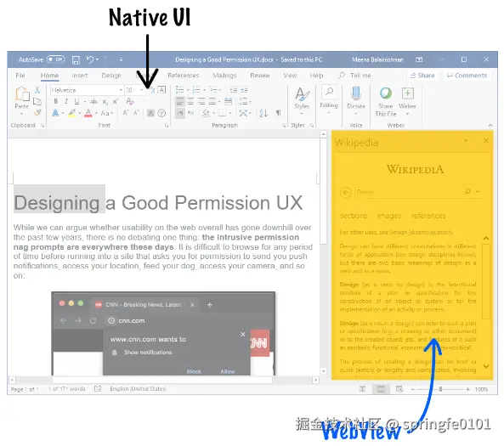
Task: Click the zoom slider handle in status bar
Action: coord(440,389)
